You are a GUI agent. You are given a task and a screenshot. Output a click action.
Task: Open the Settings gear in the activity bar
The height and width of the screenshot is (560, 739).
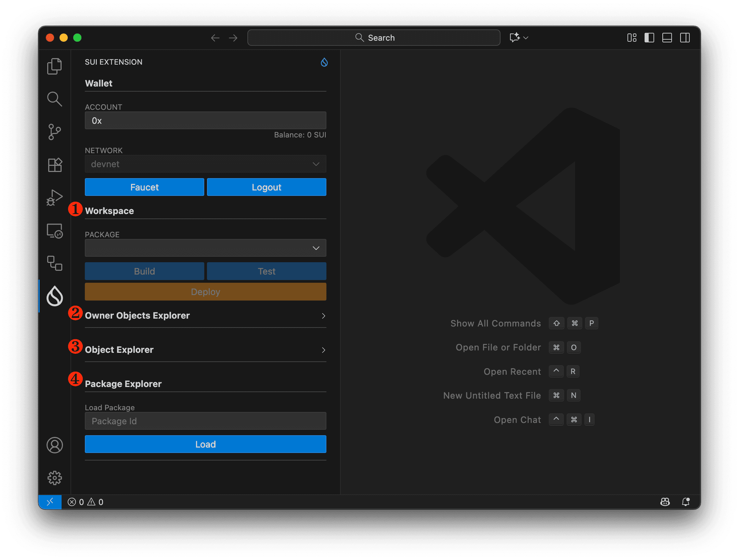pyautogui.click(x=54, y=478)
